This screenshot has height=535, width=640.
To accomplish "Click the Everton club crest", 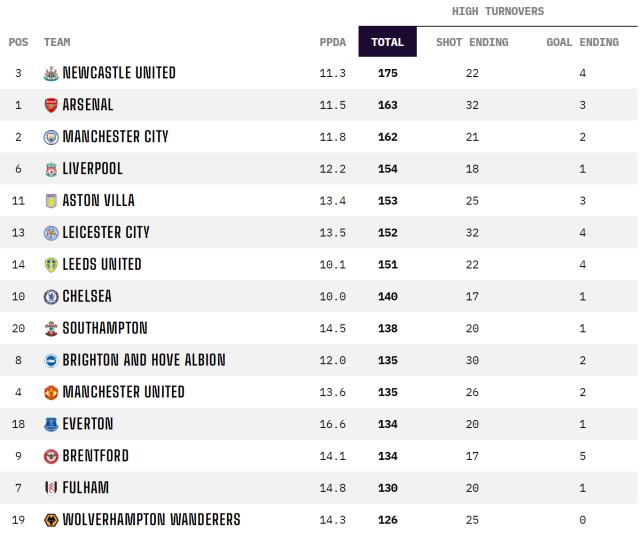I will [51, 424].
